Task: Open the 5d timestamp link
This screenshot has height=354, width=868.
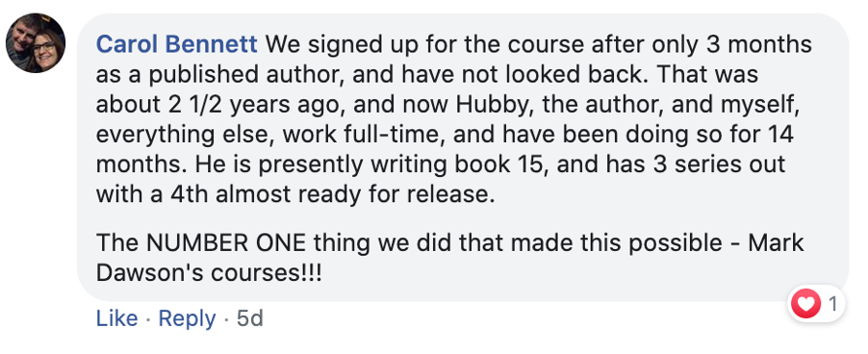Action: pos(249,318)
